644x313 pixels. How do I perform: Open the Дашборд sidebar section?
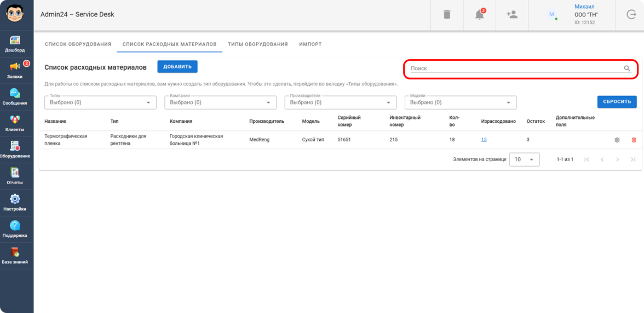(15, 43)
